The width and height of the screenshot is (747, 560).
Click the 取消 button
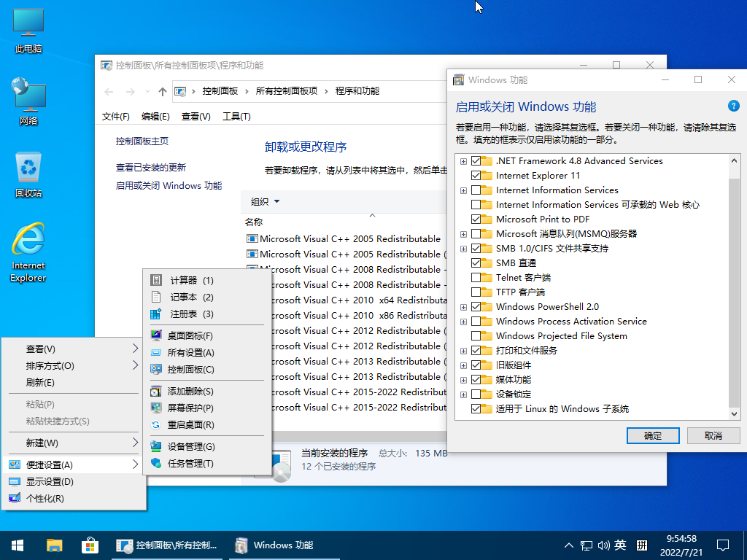pos(713,436)
